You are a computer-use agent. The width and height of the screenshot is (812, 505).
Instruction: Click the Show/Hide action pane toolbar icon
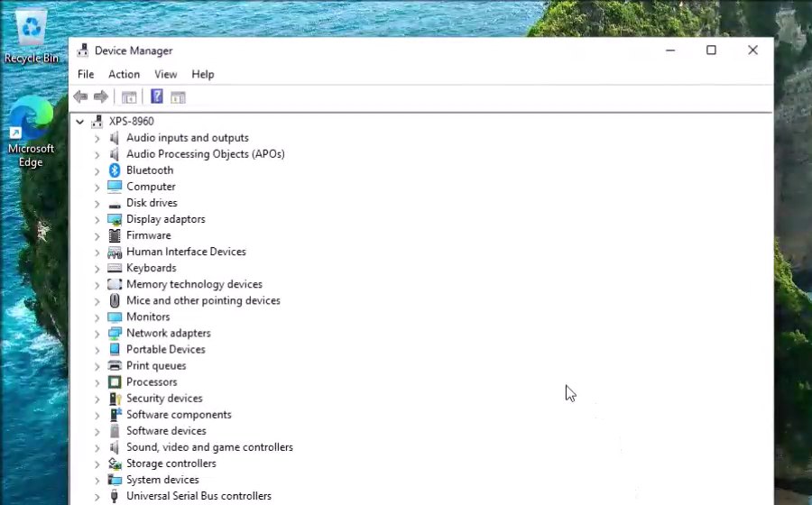(178, 96)
